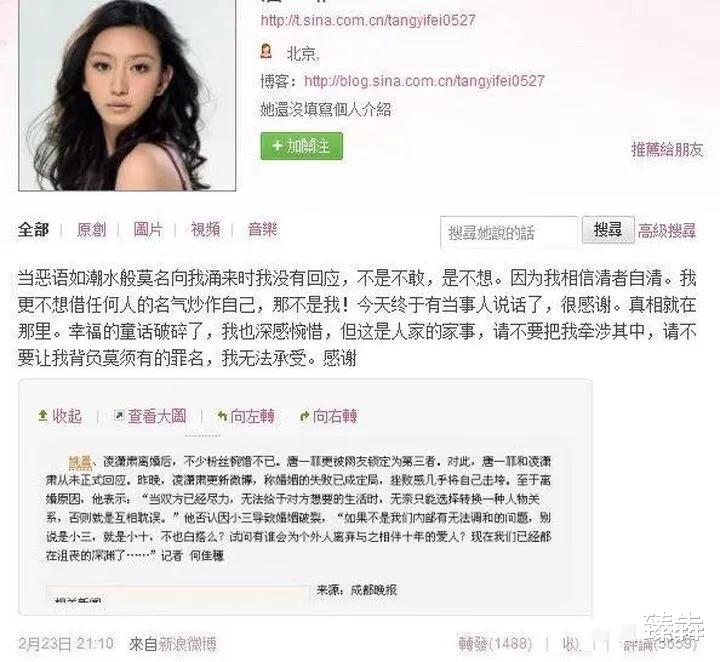Switch to the 原創 tab

point(91,229)
